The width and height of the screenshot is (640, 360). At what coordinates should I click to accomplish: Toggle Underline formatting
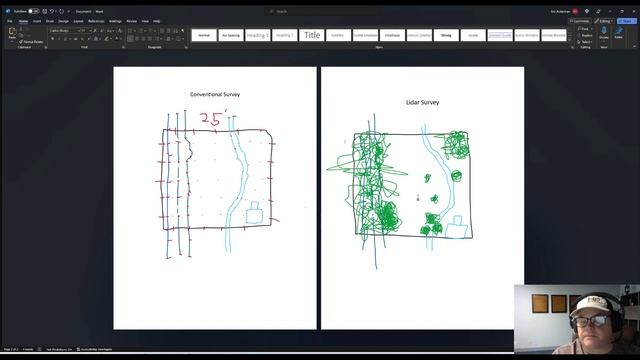66,39
